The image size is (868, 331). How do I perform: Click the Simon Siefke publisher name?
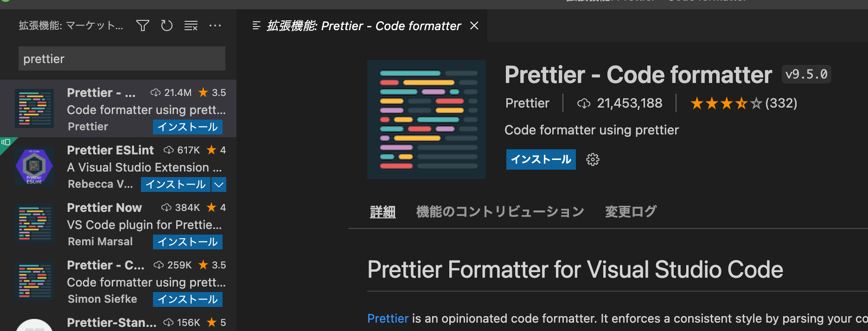coord(102,299)
